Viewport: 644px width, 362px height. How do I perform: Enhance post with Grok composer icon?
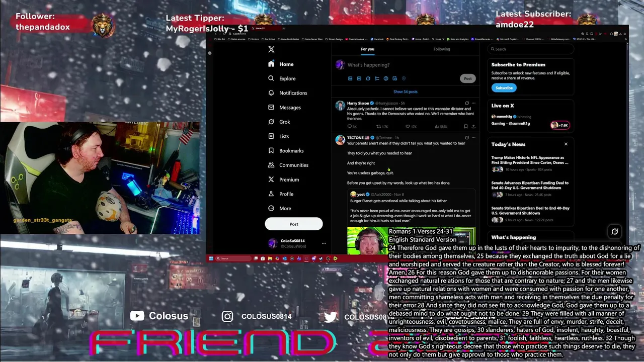[368, 78]
